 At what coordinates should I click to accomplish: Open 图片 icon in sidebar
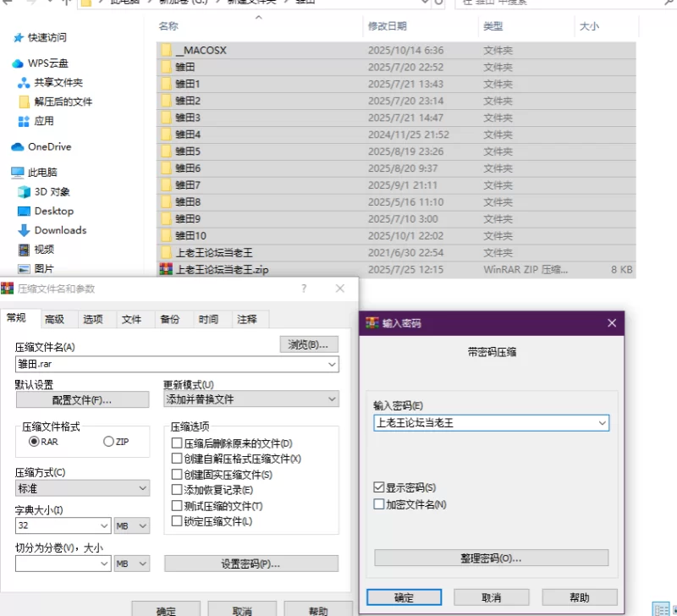[x=24, y=269]
